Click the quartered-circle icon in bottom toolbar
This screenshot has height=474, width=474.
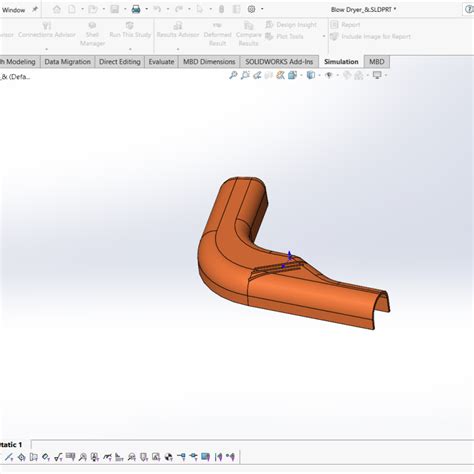pyautogui.click(x=169, y=457)
